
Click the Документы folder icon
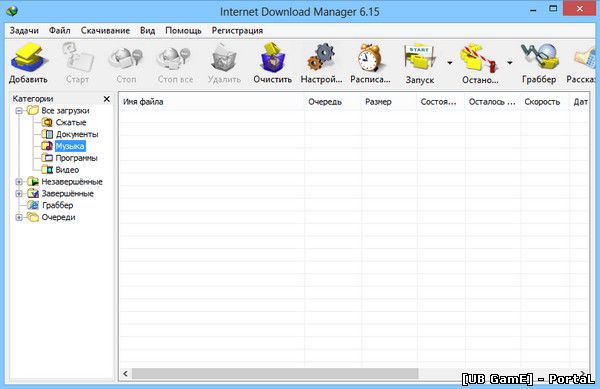(x=47, y=134)
